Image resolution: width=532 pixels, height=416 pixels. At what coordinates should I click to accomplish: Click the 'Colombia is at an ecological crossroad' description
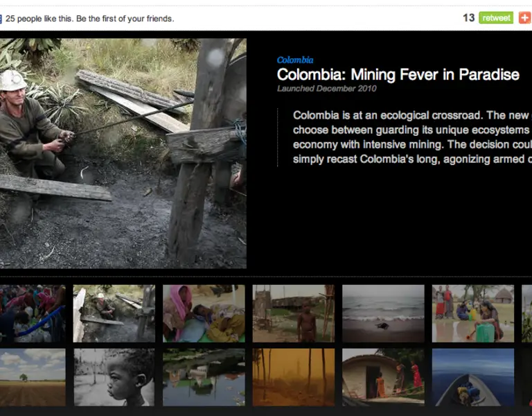(x=412, y=137)
